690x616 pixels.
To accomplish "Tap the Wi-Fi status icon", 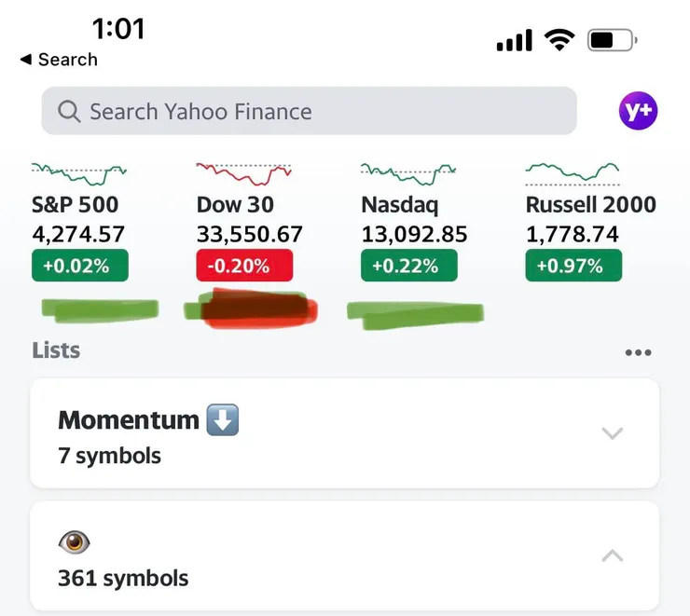I will click(x=560, y=40).
